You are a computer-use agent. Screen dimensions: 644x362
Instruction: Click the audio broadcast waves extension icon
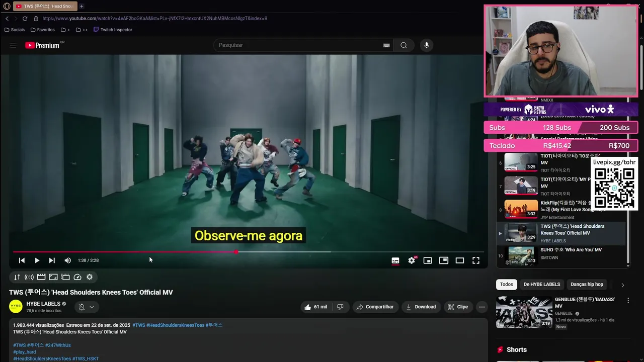coord(29,277)
